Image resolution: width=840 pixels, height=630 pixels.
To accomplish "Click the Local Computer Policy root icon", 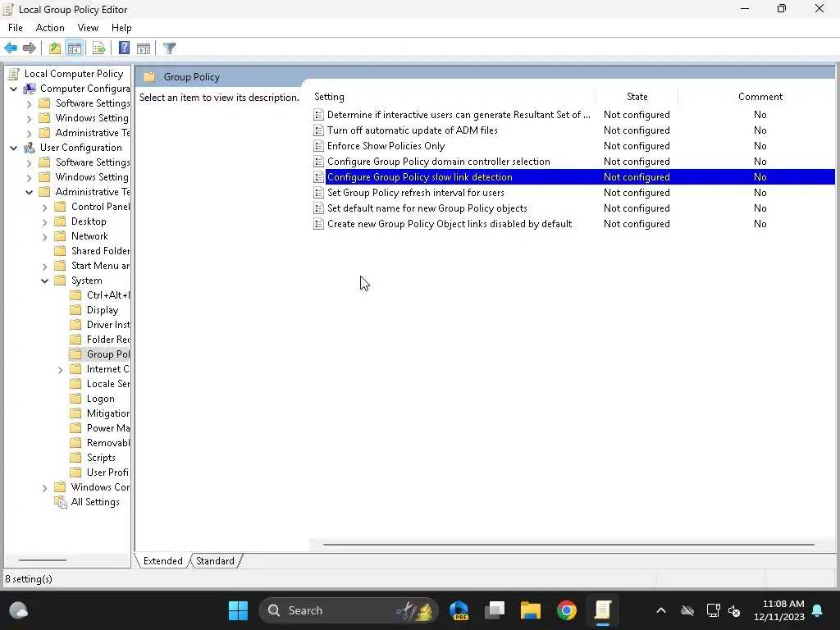I will pyautogui.click(x=15, y=74).
